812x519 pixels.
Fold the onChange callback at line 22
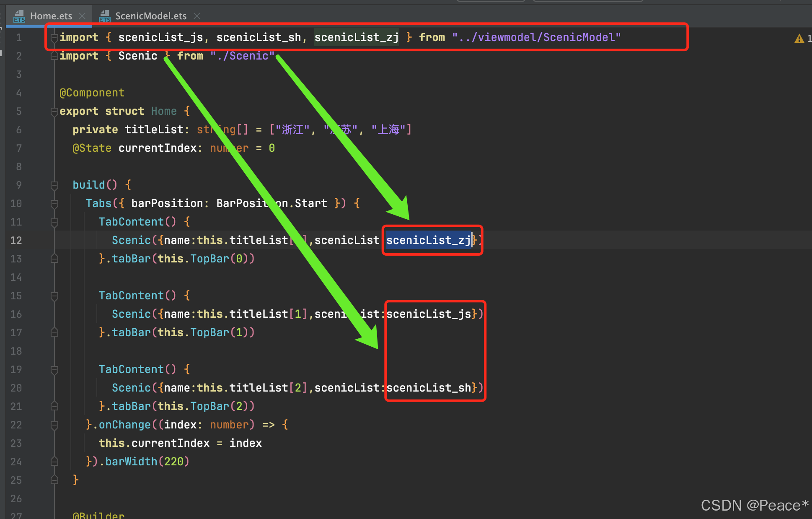(x=54, y=425)
